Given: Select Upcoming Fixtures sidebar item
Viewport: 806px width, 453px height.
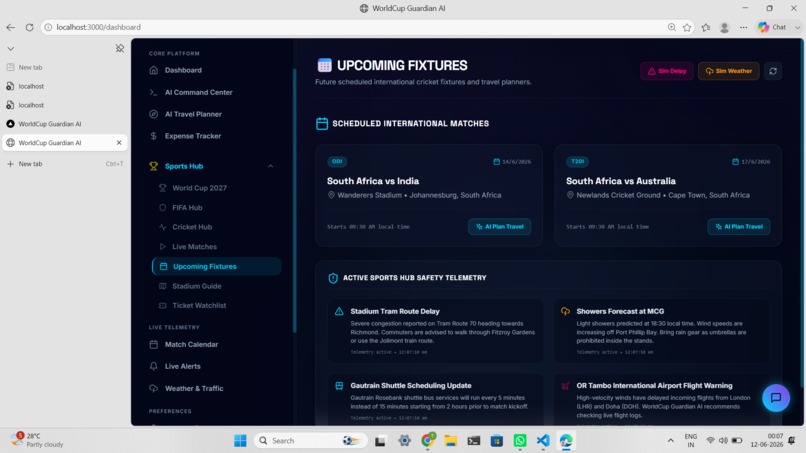Looking at the screenshot, I should [x=216, y=266].
